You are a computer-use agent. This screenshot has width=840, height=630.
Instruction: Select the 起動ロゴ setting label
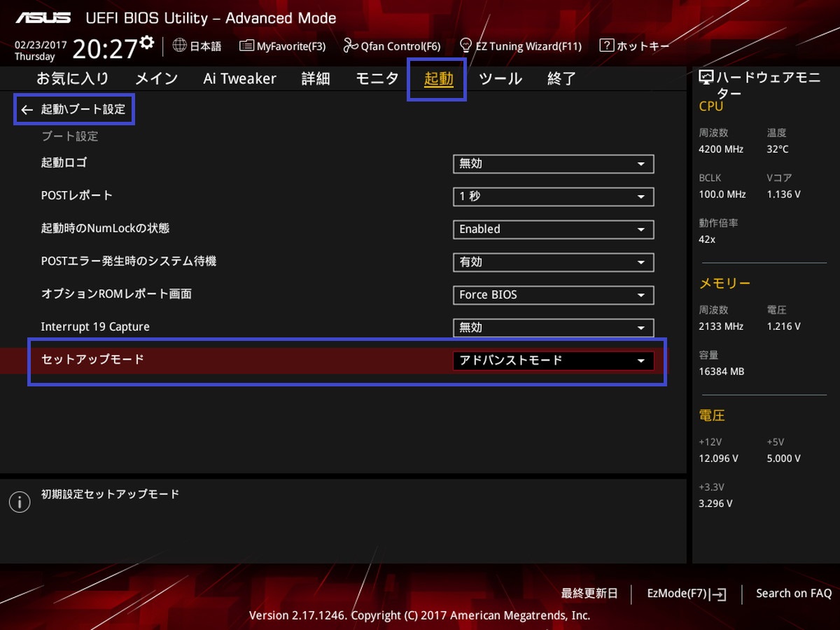[x=64, y=163]
